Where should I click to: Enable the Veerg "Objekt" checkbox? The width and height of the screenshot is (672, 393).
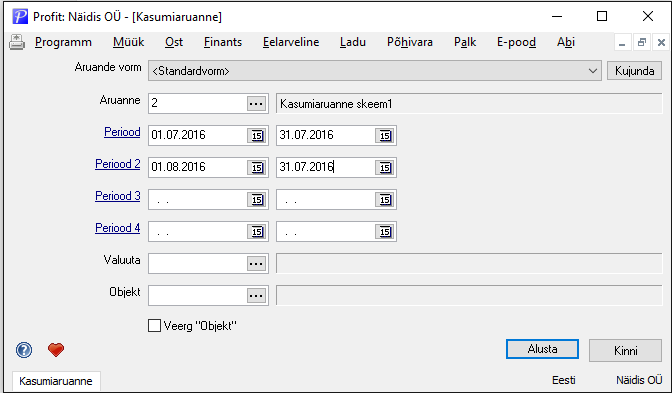pos(154,326)
